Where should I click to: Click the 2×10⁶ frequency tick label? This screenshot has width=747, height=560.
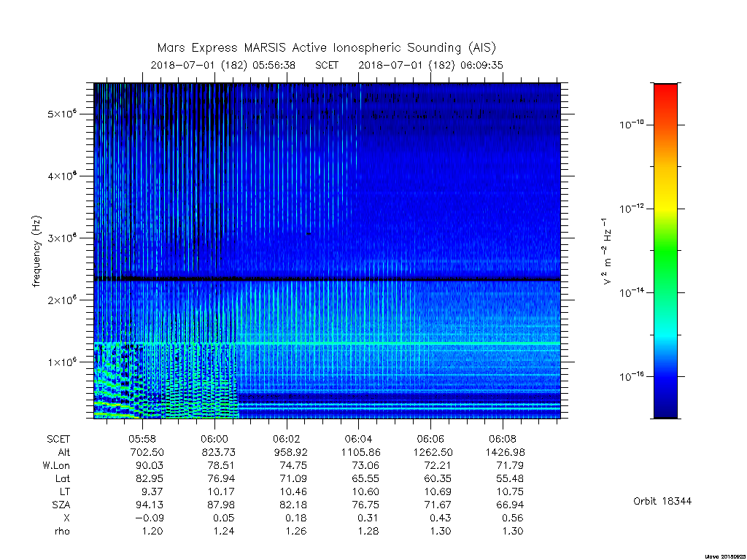pos(62,300)
